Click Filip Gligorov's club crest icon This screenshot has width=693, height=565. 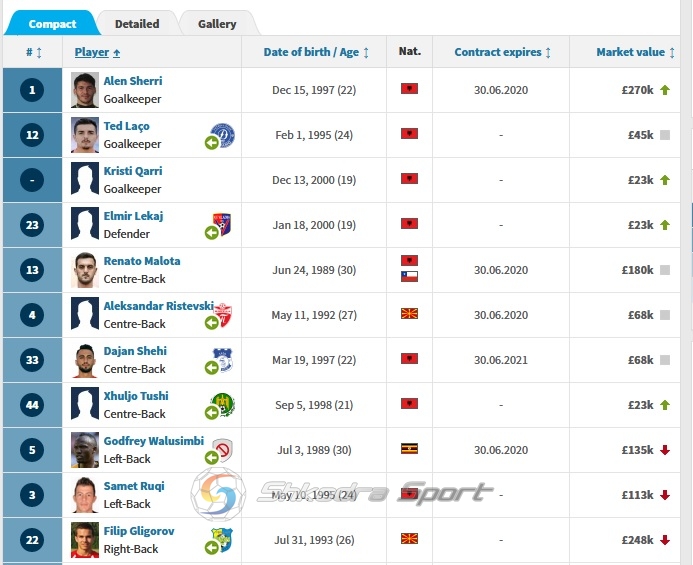click(x=222, y=539)
